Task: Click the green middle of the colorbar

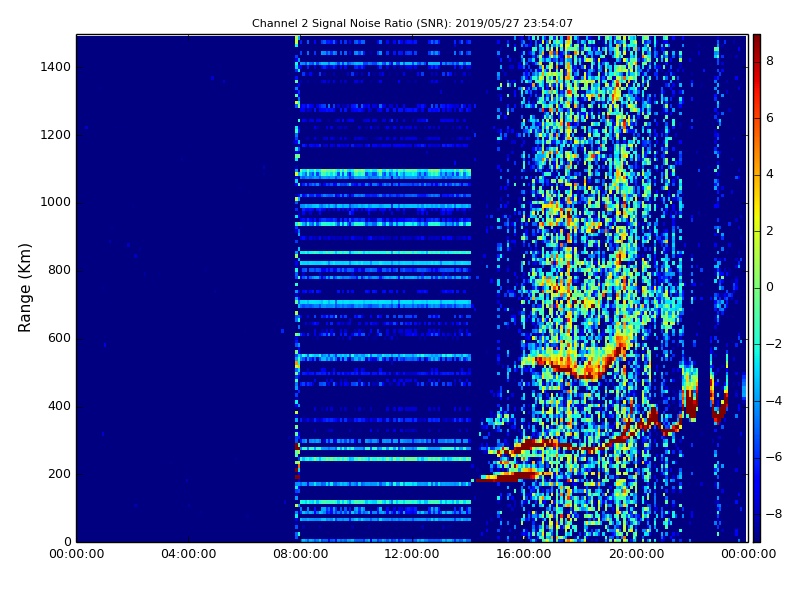Action: click(757, 288)
